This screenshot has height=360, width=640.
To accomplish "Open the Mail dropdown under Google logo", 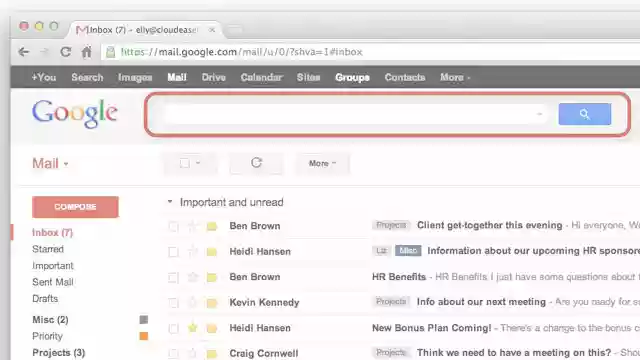I will point(50,164).
